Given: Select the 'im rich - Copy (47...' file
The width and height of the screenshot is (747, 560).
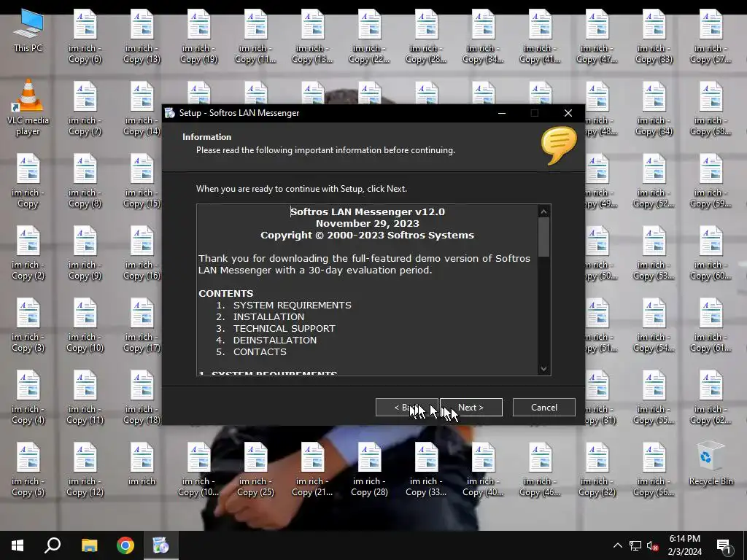Looking at the screenshot, I should click(597, 36).
